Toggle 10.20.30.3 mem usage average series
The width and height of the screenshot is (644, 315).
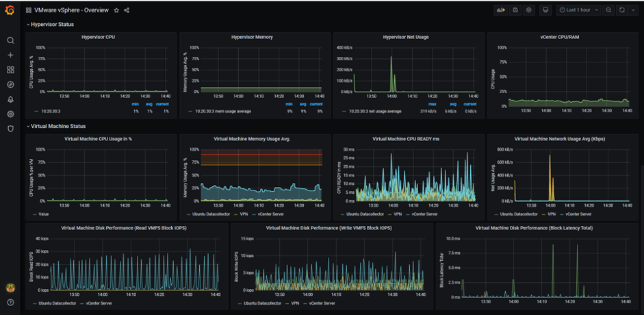(222, 111)
